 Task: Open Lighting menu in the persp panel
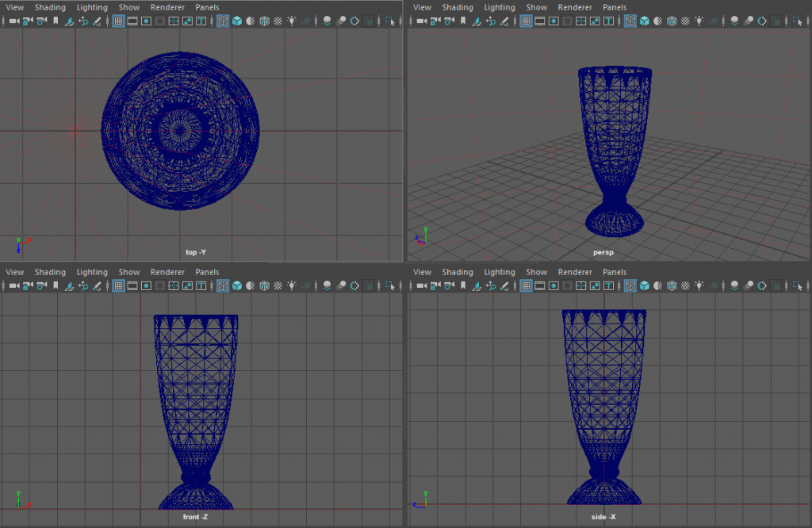[x=499, y=7]
